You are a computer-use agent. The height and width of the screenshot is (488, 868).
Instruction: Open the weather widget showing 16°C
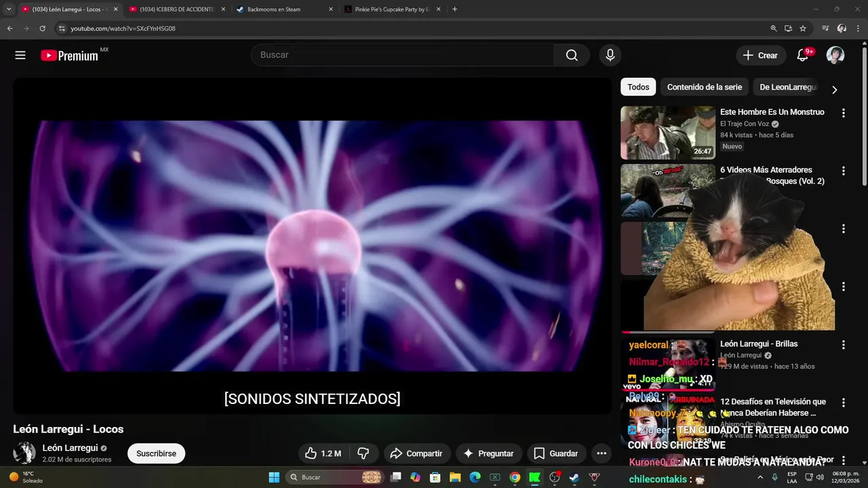point(26,477)
